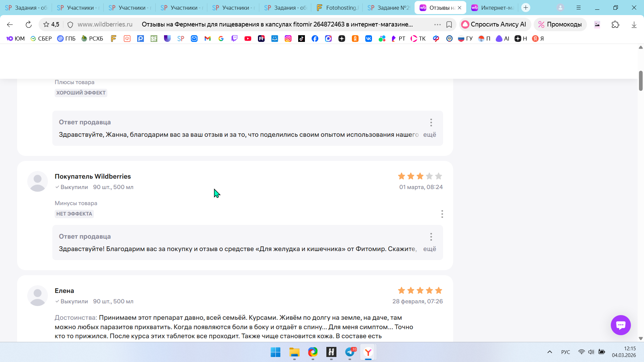Open three-dot menu on seller reply to Жанна
This screenshot has height=362, width=644.
coord(431,122)
